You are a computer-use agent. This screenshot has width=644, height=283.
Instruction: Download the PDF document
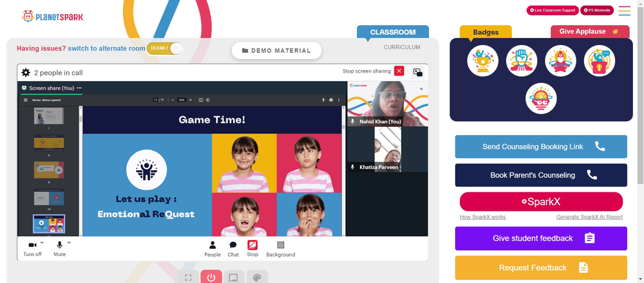(323, 100)
